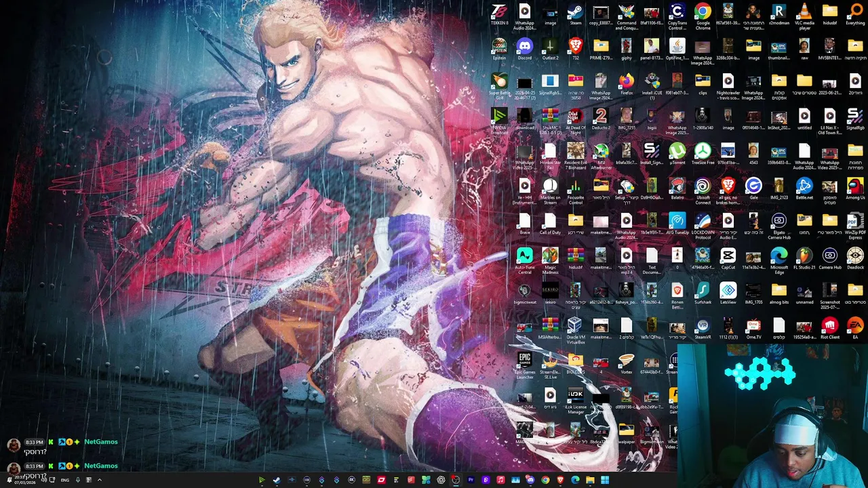Click the webcam overlay thumbnail

(x=772, y=416)
